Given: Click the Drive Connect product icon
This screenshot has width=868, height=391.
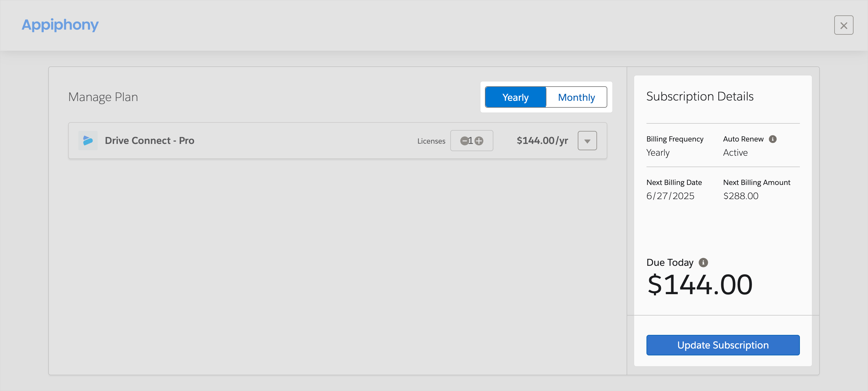Looking at the screenshot, I should (x=88, y=140).
